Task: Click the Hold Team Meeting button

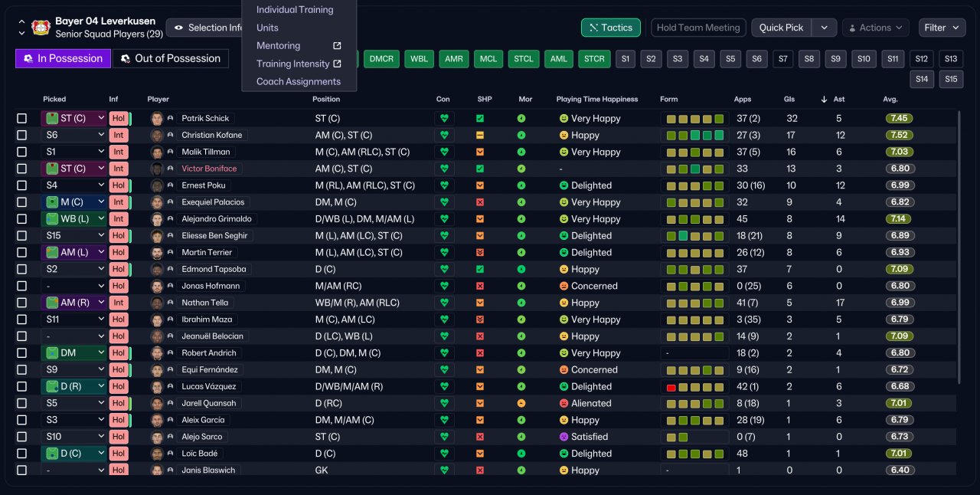Action: (x=698, y=28)
